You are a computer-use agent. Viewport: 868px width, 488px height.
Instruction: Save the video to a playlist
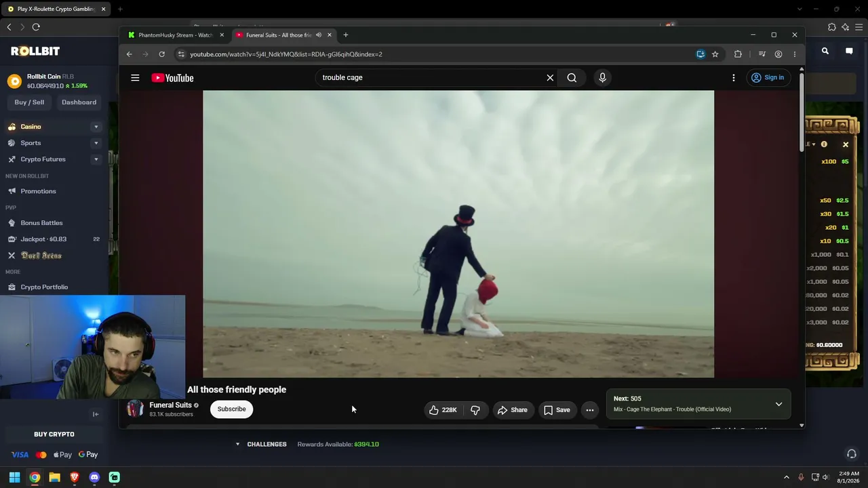coord(556,409)
